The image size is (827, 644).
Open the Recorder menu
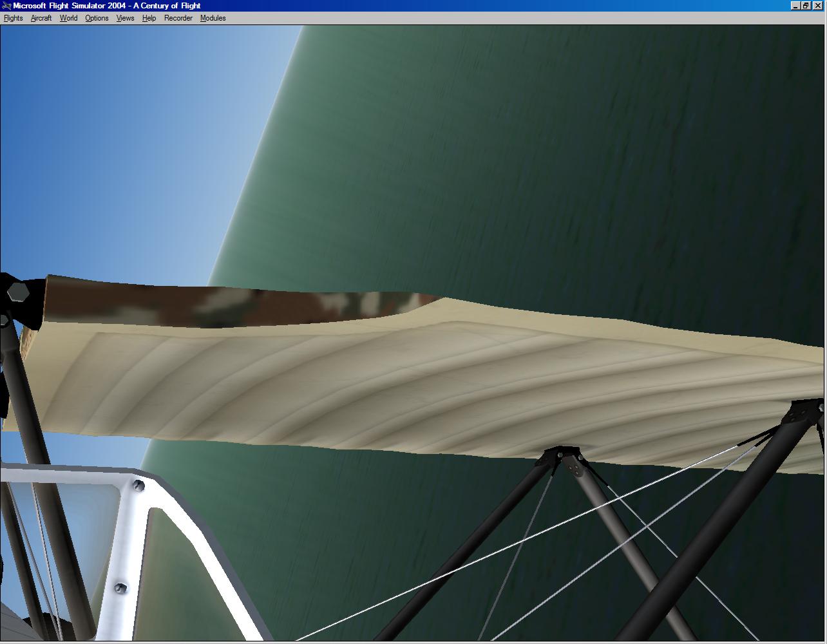click(178, 18)
